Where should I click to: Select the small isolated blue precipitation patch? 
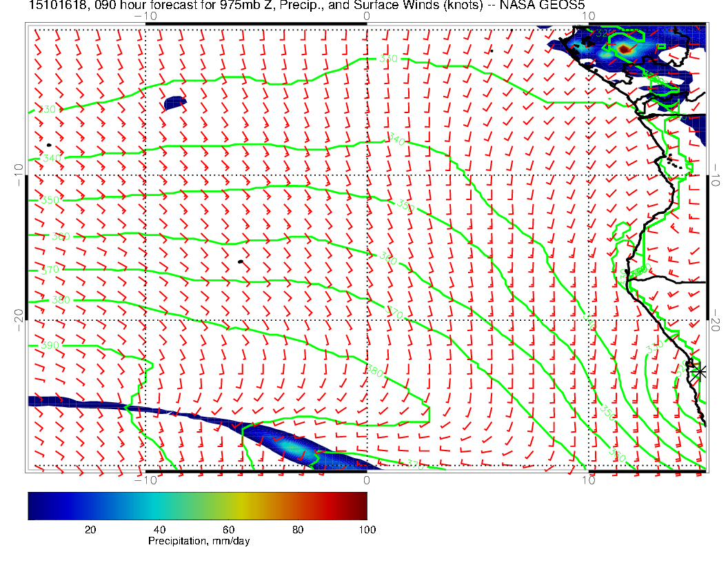(x=175, y=103)
